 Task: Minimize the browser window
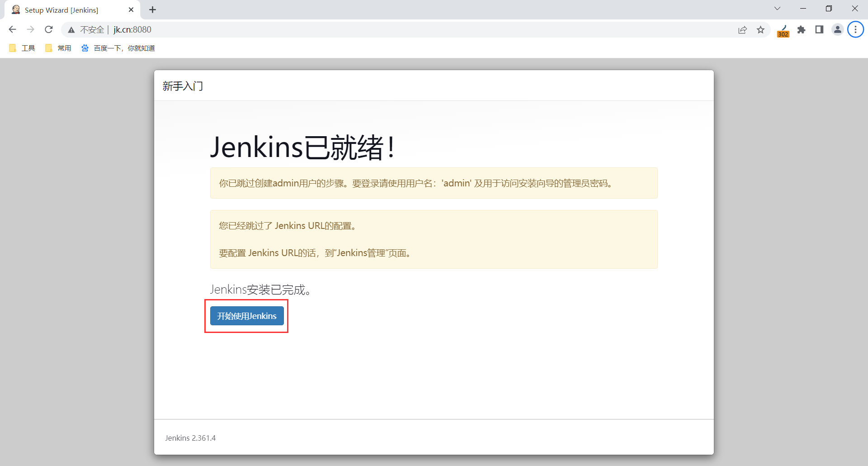tap(803, 9)
